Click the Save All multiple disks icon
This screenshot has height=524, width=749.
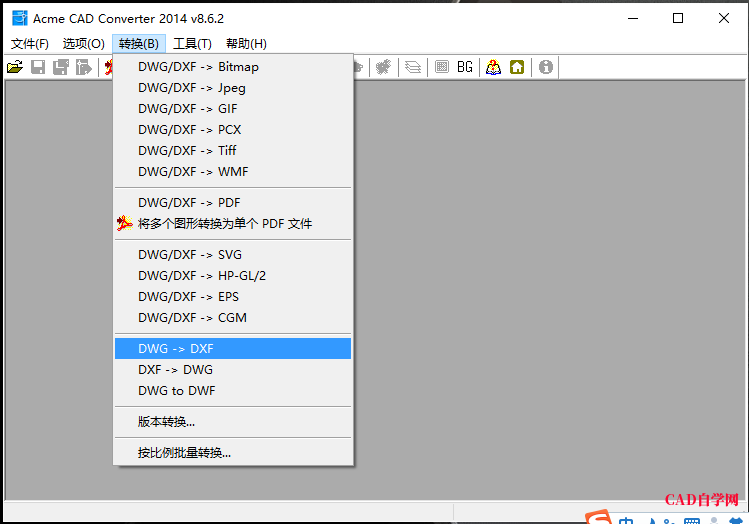pos(61,67)
